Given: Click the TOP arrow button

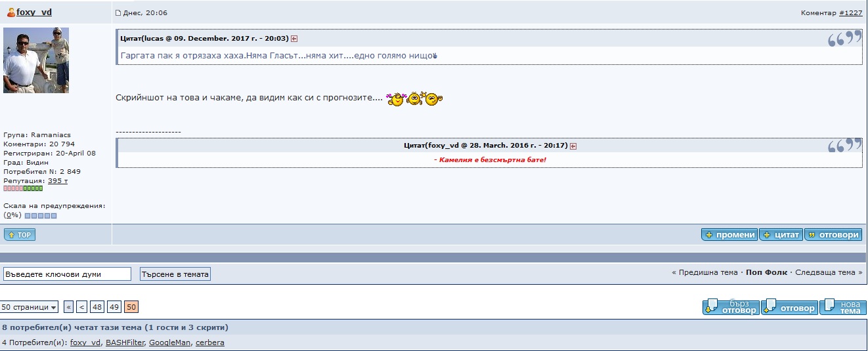Looking at the screenshot, I should (20, 235).
